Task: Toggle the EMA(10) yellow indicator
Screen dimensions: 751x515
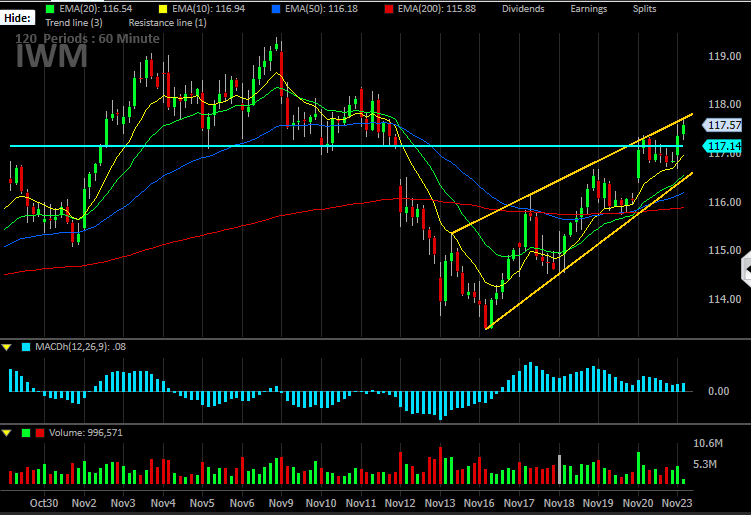Action: click(x=163, y=9)
